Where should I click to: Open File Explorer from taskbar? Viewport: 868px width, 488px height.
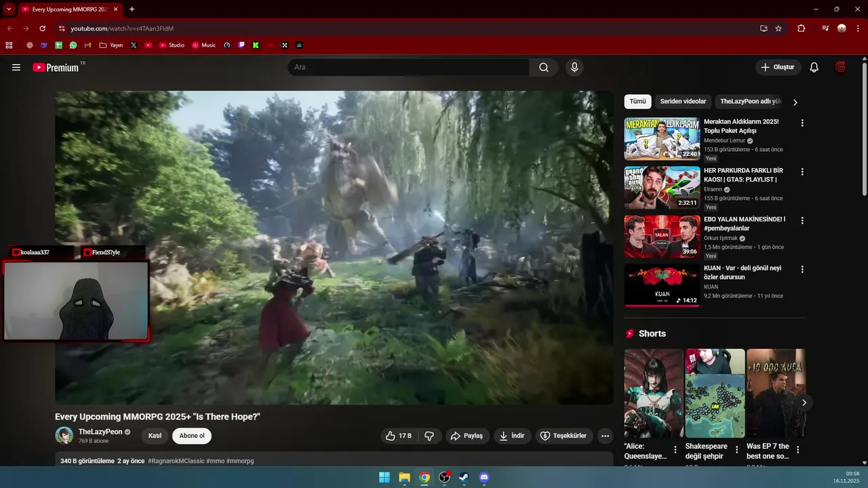click(x=404, y=477)
